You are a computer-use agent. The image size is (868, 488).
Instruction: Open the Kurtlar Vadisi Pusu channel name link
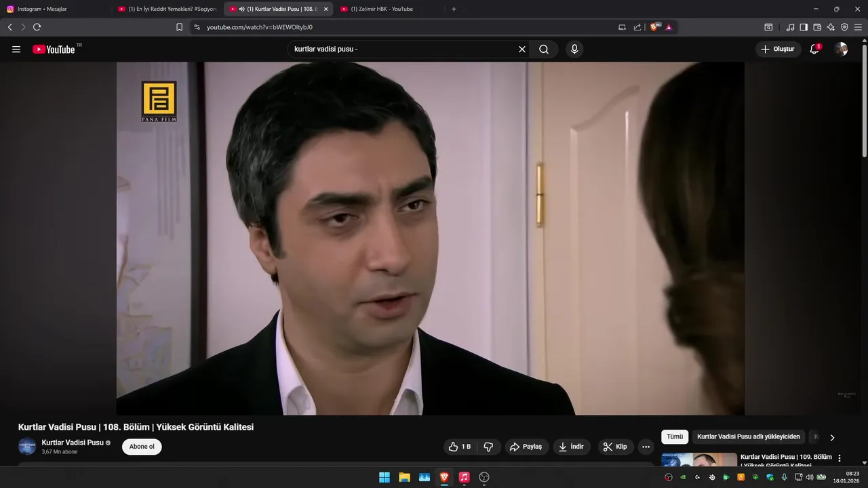coord(73,443)
